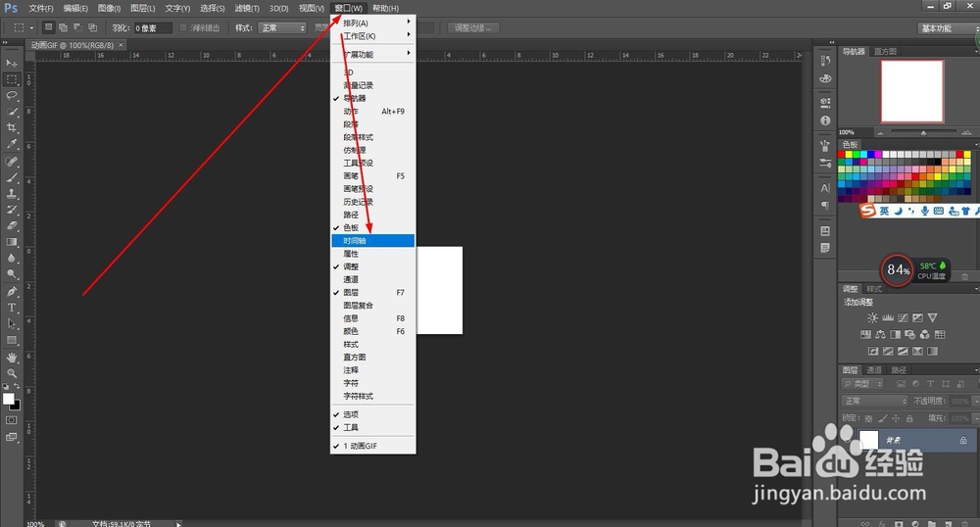Toggle the 消除锯齿 anti-alias checkbox
Image resolution: width=980 pixels, height=527 pixels.
183,28
